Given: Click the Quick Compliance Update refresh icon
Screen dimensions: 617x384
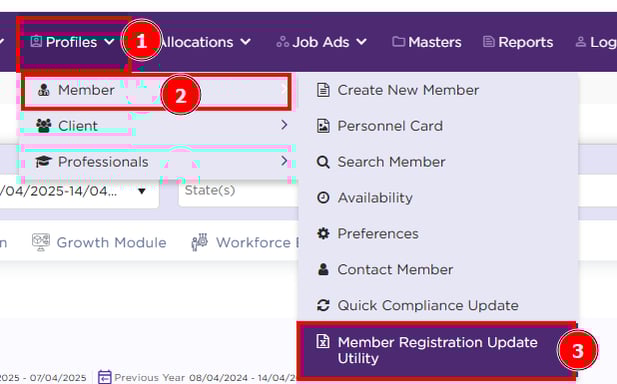Looking at the screenshot, I should pos(323,305).
